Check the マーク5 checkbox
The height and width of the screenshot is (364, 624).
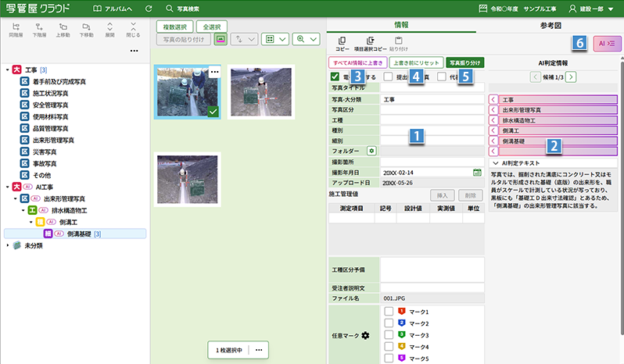tap(389, 358)
